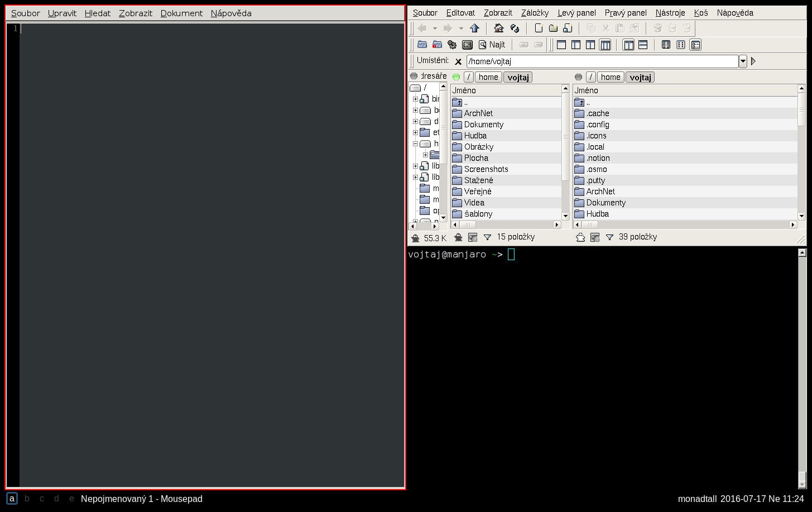Image resolution: width=812 pixels, height=512 pixels.
Task: Switch to detailed list view
Action: [695, 45]
